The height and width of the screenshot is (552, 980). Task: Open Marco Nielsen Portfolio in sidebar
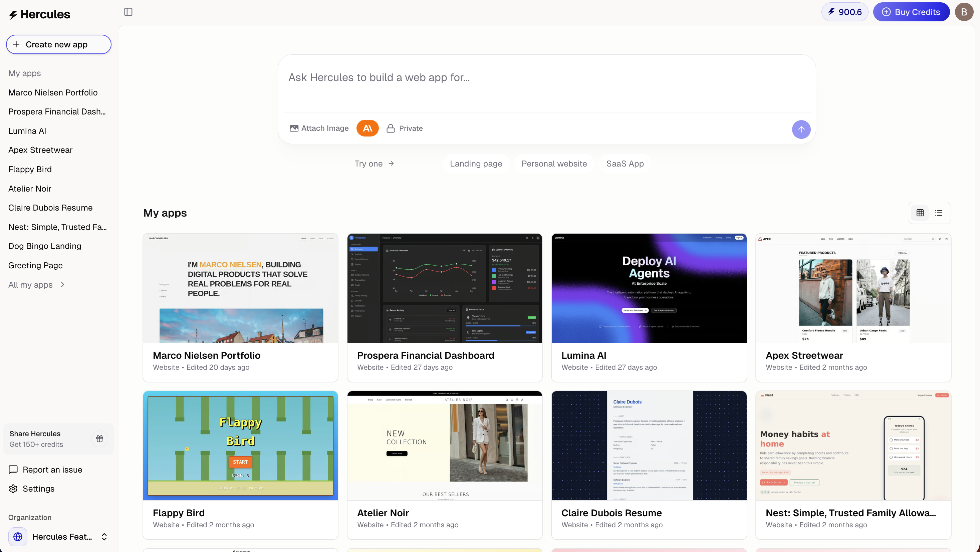tap(53, 92)
